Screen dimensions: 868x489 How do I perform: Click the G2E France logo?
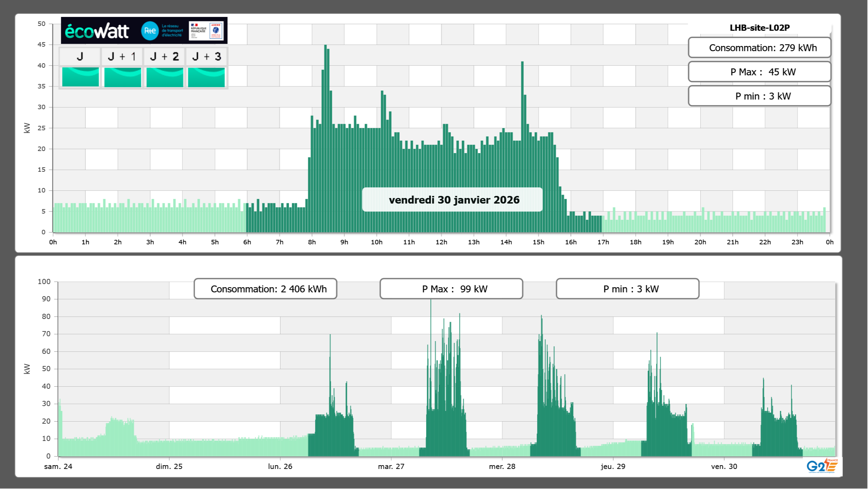[x=822, y=466]
